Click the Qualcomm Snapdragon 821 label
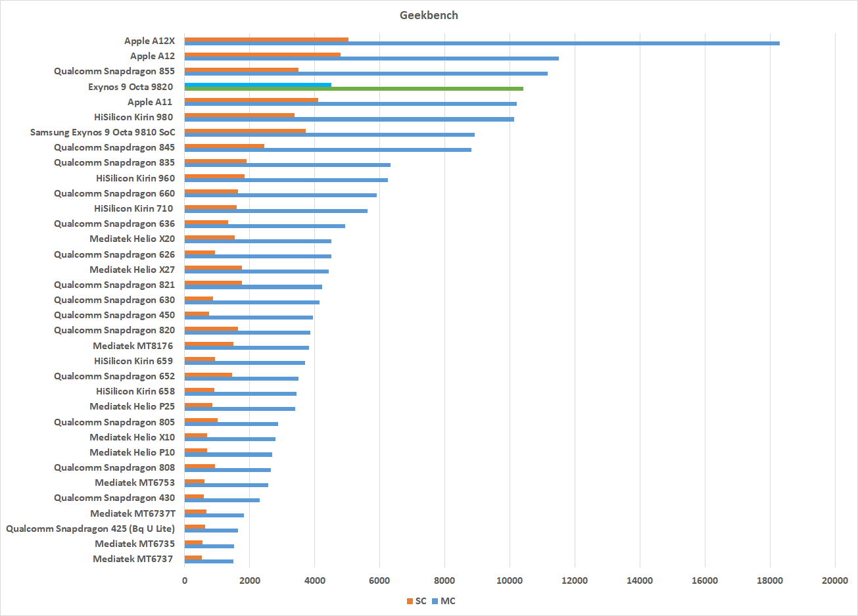Viewport: 858px width, 616px height. [114, 285]
